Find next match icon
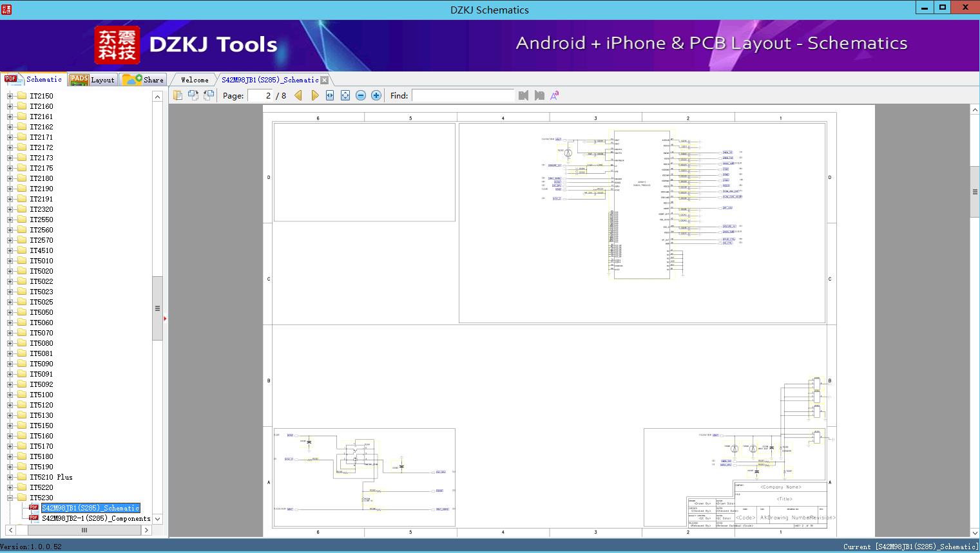 (539, 95)
